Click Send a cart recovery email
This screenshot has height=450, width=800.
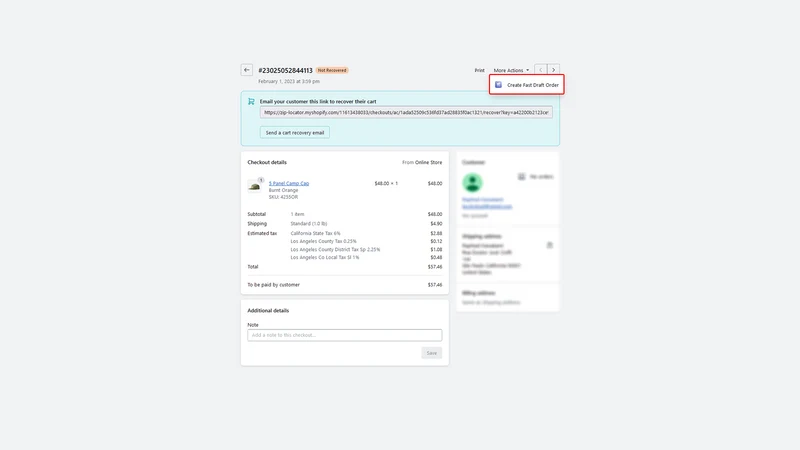point(295,133)
